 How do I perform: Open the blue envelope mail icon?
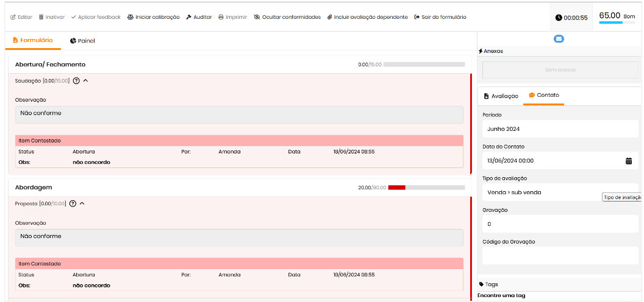pyautogui.click(x=559, y=39)
